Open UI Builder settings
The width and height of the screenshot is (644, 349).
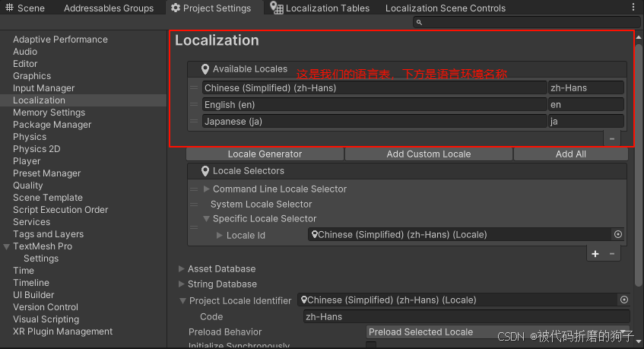pyautogui.click(x=33, y=295)
